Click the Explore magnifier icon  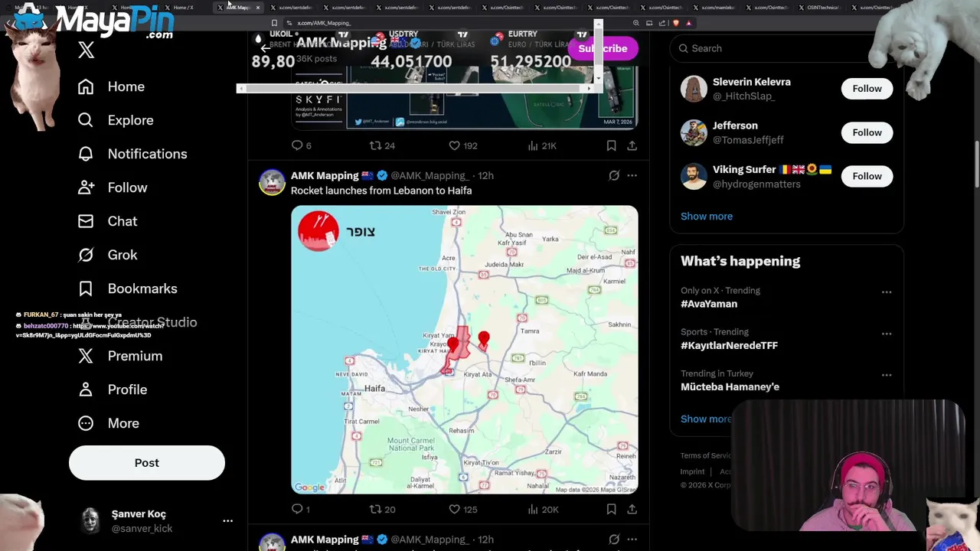coord(86,120)
